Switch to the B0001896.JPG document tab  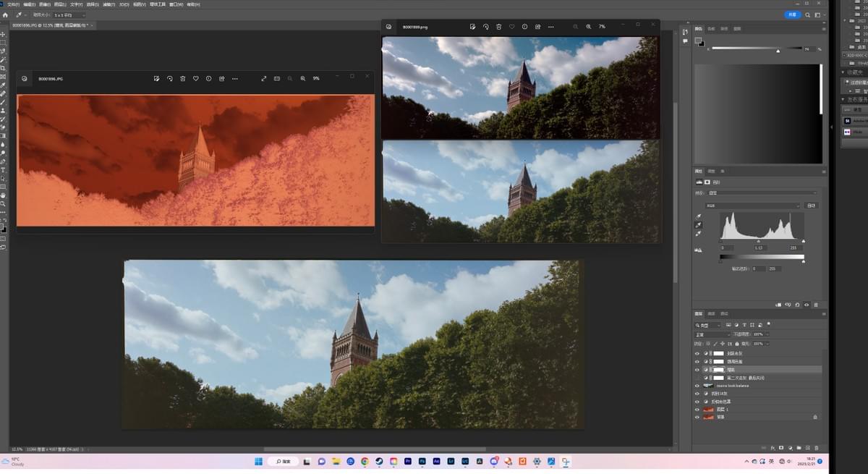[45, 25]
